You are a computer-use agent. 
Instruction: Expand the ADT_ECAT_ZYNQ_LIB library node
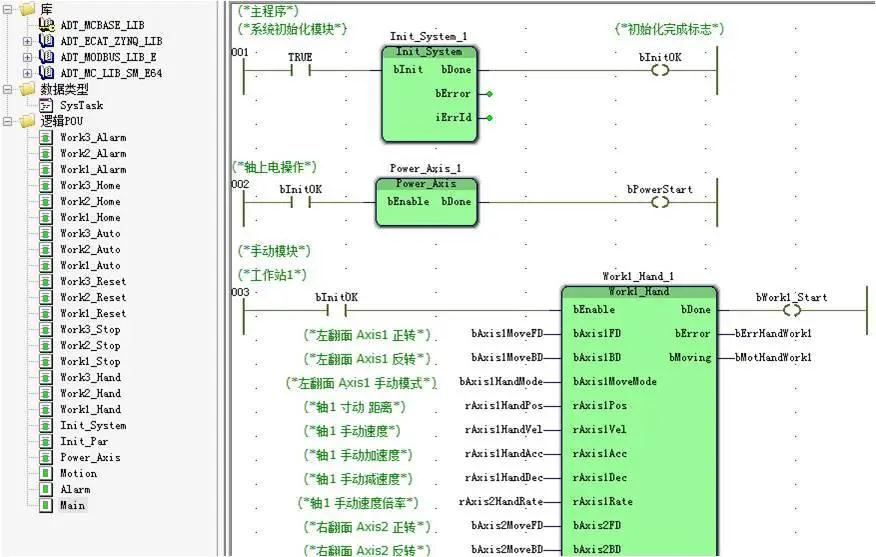tap(27, 41)
